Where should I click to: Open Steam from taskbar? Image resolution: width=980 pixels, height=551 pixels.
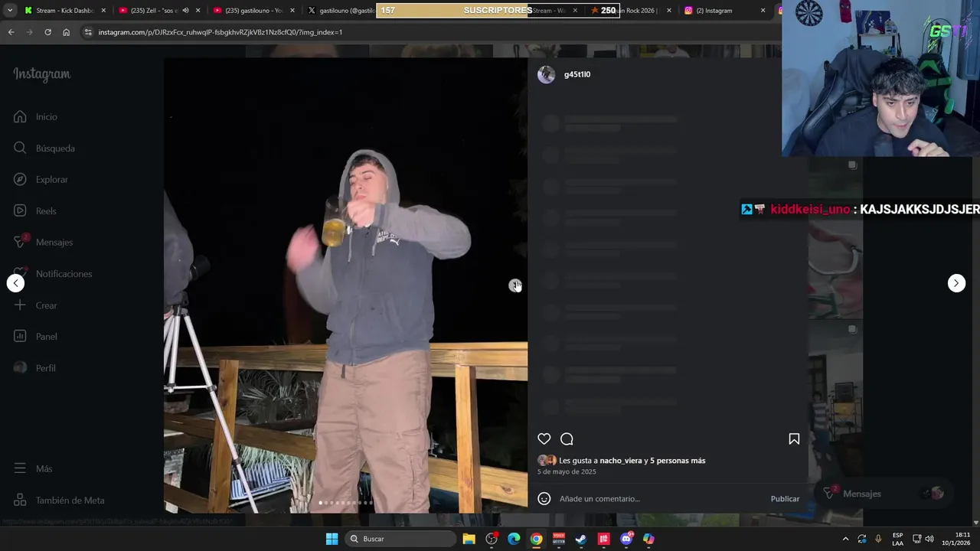[x=581, y=539]
